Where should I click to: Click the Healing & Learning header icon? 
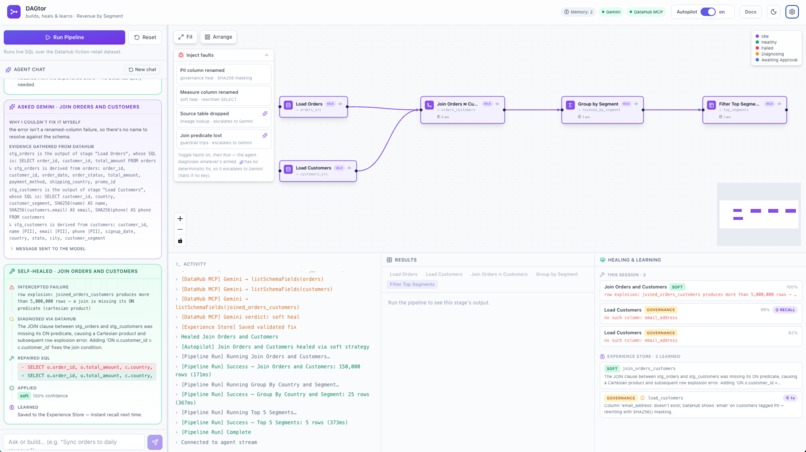pos(602,260)
